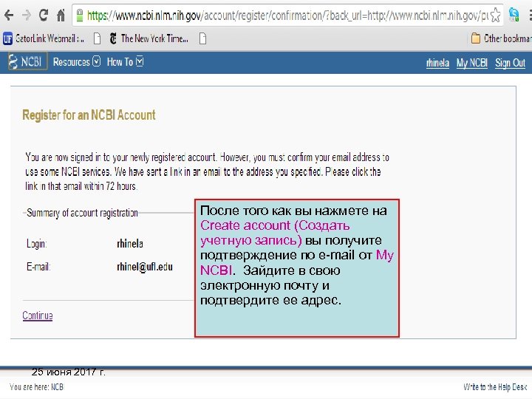
Task: Expand the Resources dropdown menu
Action: click(77, 62)
